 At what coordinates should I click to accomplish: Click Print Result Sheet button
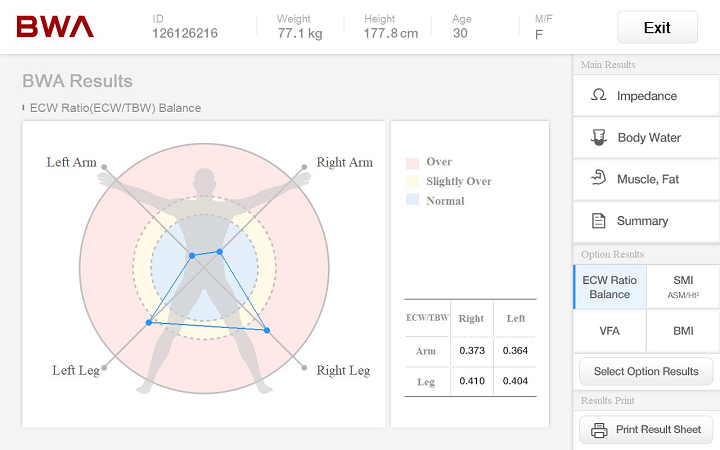coord(646,430)
